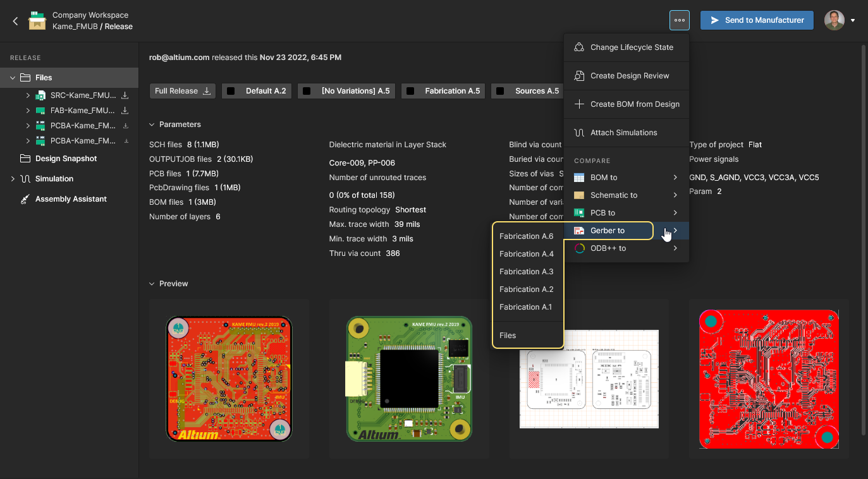Open the ODB++ to compare submenu
Viewport: 868px width, 479px height.
[x=627, y=248]
